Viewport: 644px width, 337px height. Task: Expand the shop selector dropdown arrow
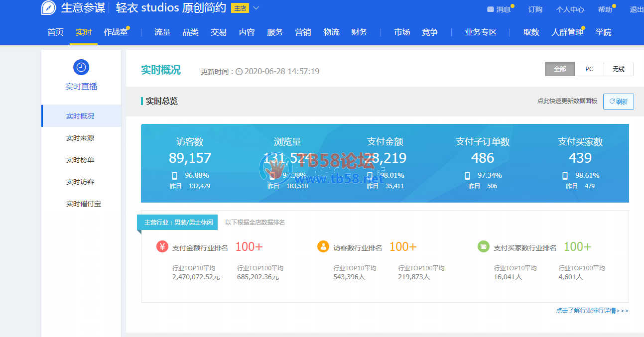click(x=256, y=8)
